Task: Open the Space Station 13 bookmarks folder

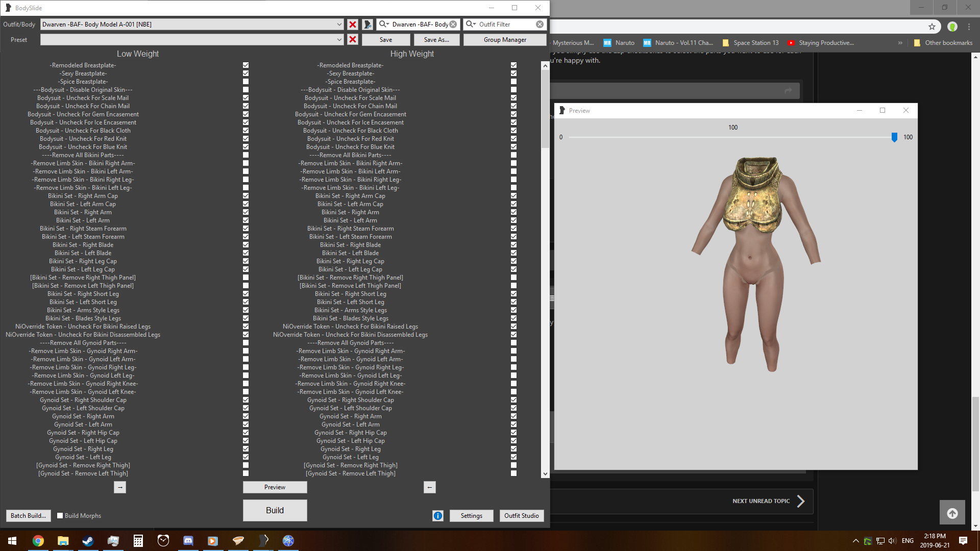Action: pos(751,43)
